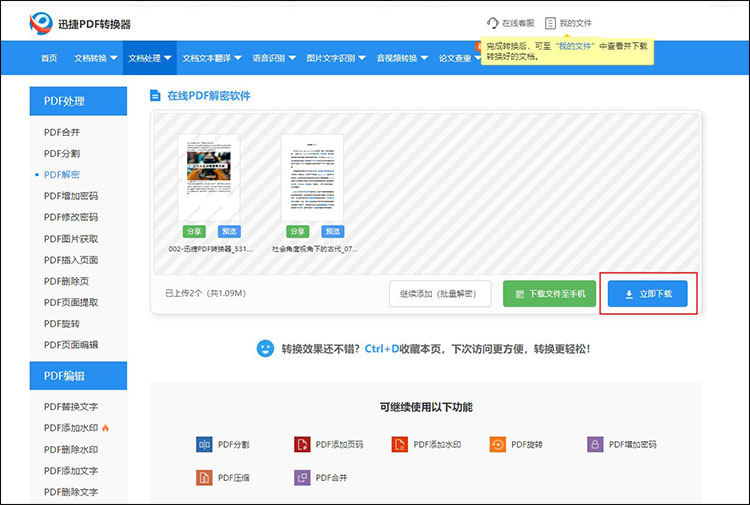Click the PDF处理 sidebar header
Screen dimensions: 750x505
78,101
